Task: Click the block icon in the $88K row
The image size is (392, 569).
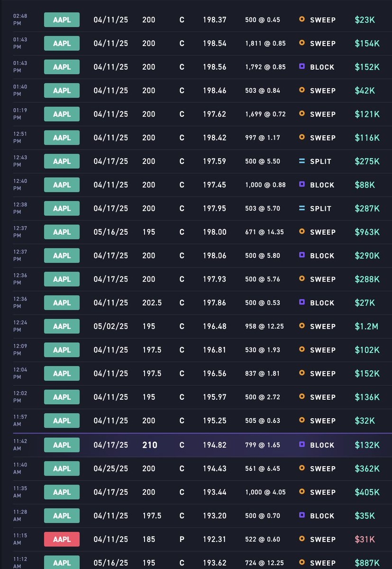Action: coord(301,185)
